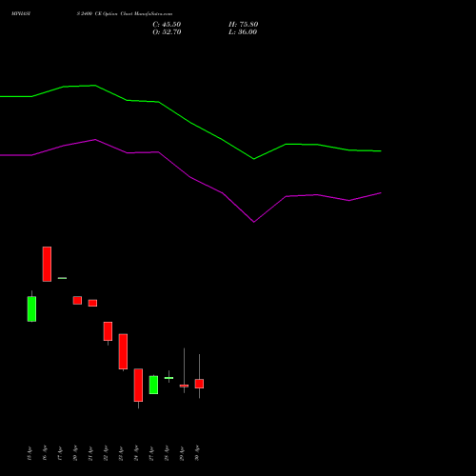Screen dimensions: 476x476
Task: Click the '15 Apr' date axis label
Action: click(x=30, y=453)
